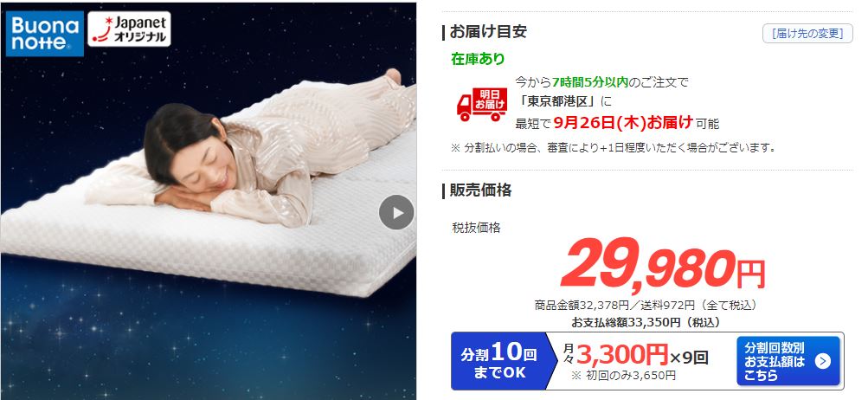
Task: Click the 初回のみ3,650円 note
Action: (623, 376)
